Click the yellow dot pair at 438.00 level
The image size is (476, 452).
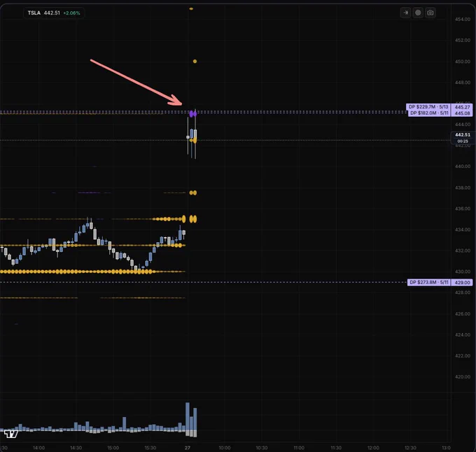[x=193, y=192]
